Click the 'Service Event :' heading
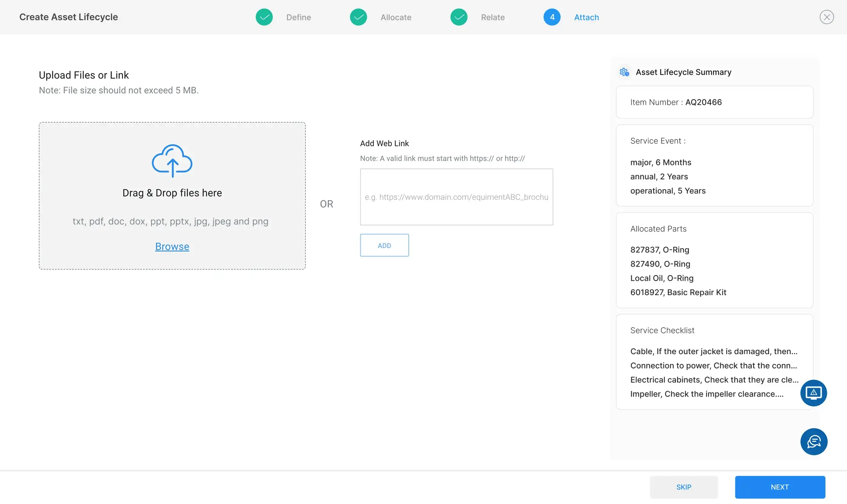 point(658,141)
